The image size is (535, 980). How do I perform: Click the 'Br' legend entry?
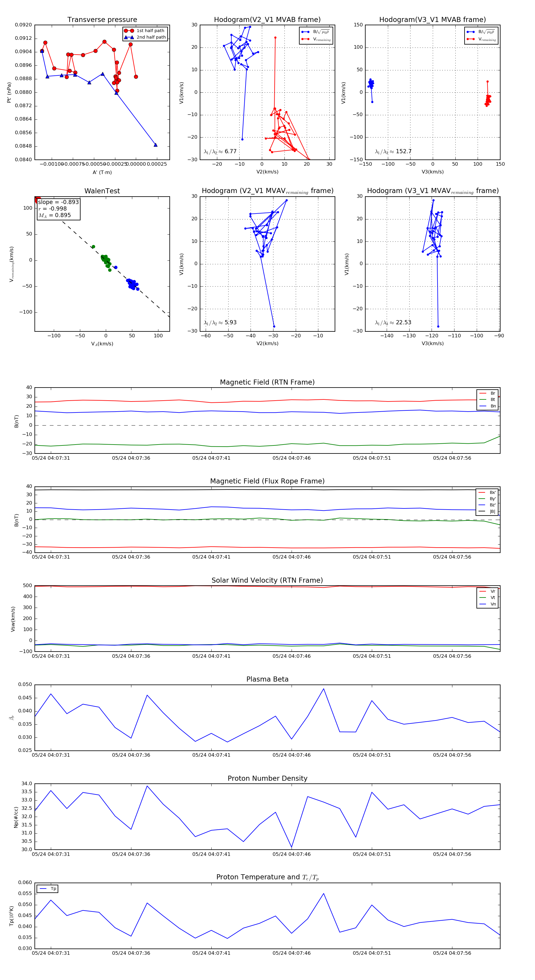[487, 393]
